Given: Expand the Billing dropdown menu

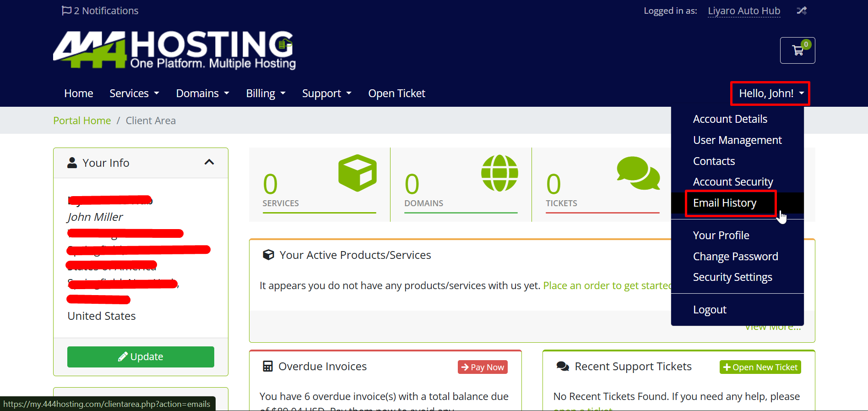Looking at the screenshot, I should [266, 93].
